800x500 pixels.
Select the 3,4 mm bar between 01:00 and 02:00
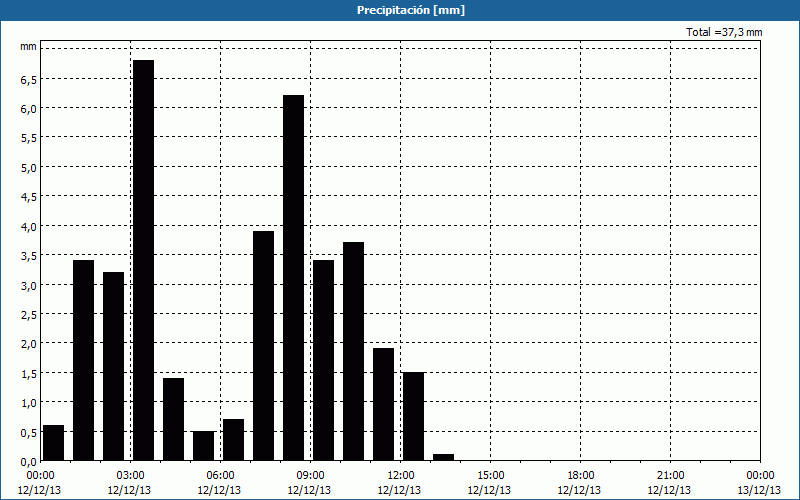pyautogui.click(x=84, y=360)
